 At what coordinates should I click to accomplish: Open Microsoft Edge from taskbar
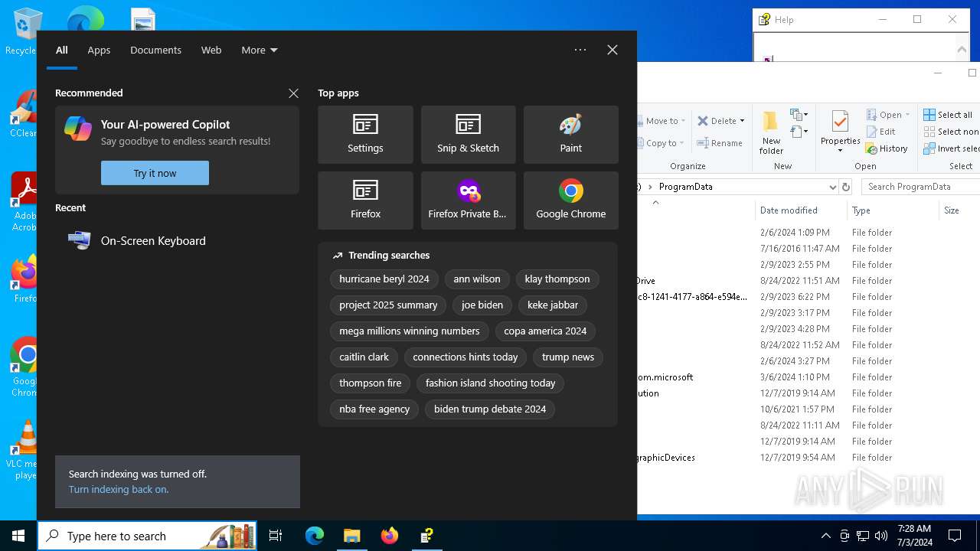click(315, 536)
